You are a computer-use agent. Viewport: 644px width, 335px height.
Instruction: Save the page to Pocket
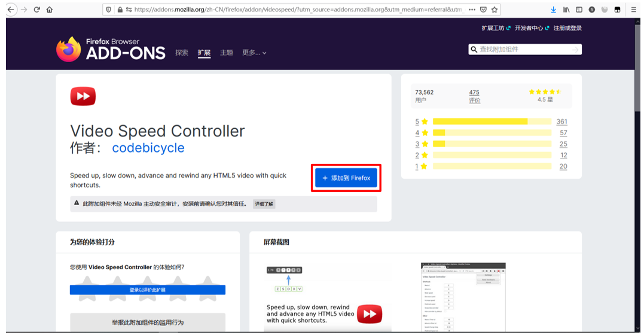pos(483,10)
